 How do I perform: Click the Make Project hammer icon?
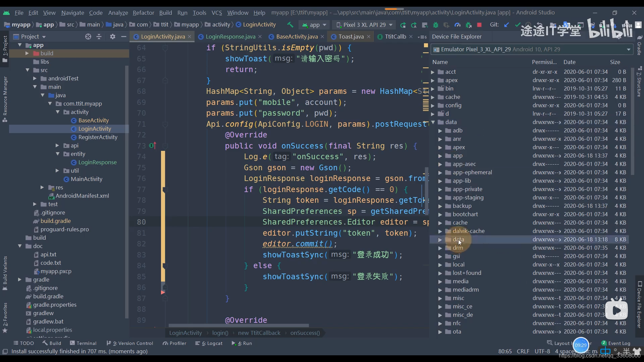click(290, 25)
